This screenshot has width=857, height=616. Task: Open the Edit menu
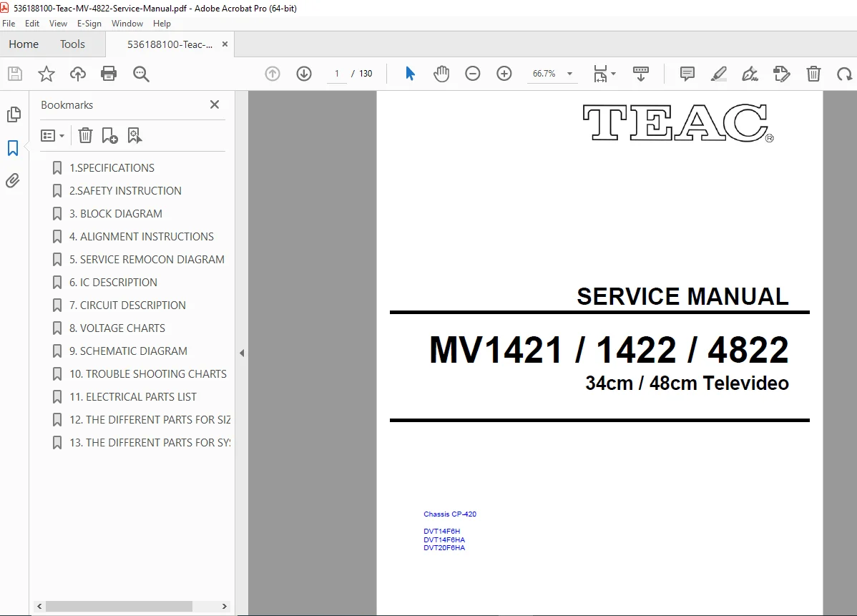coord(32,24)
